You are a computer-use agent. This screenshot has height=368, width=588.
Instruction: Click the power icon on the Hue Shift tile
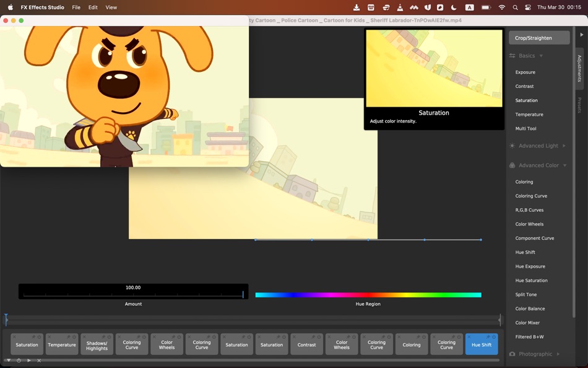494,337
